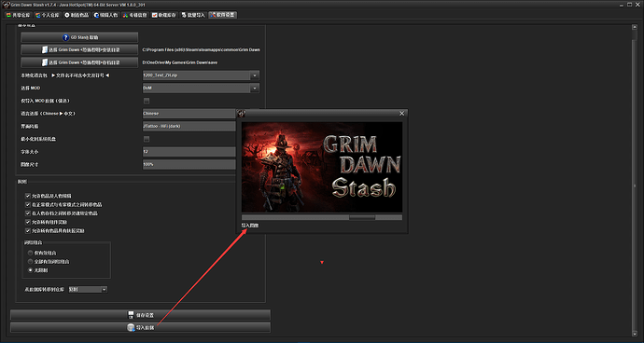644x343 pixels.
Task: Uncheck the fourth cheat option checkbox 允许稀有组件
Action: [28, 222]
